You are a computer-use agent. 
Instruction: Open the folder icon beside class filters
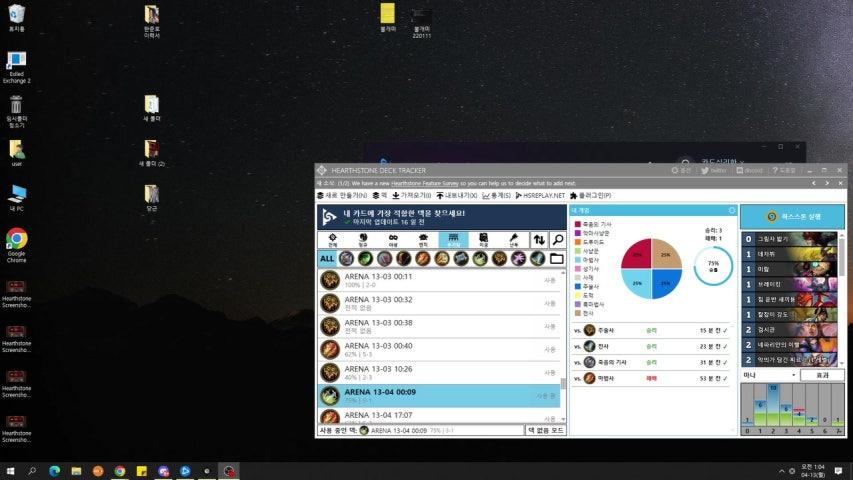tap(557, 259)
